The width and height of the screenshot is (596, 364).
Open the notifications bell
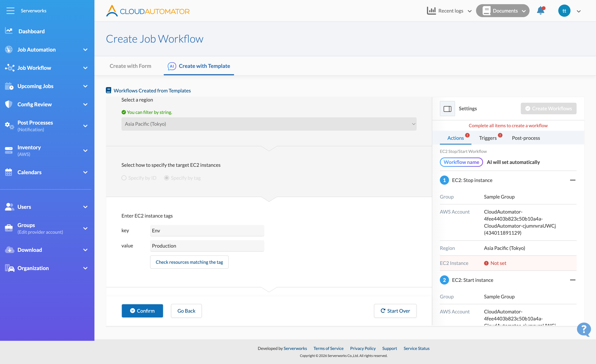541,11
